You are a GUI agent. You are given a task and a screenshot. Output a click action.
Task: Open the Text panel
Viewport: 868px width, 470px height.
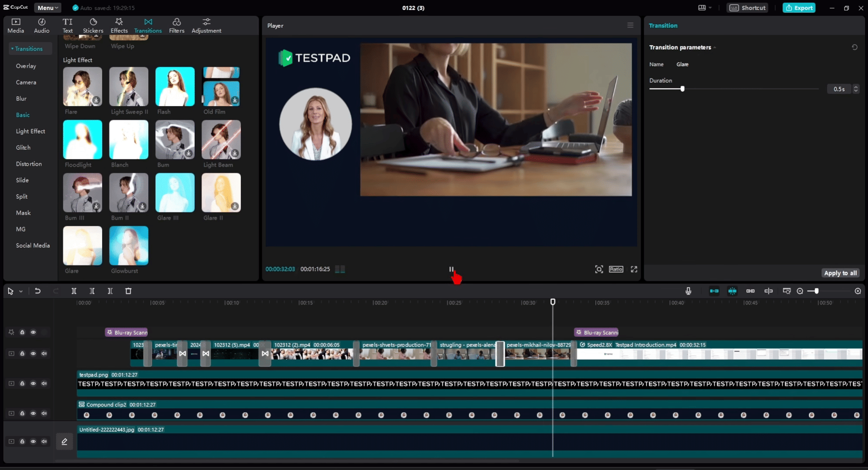pos(67,26)
